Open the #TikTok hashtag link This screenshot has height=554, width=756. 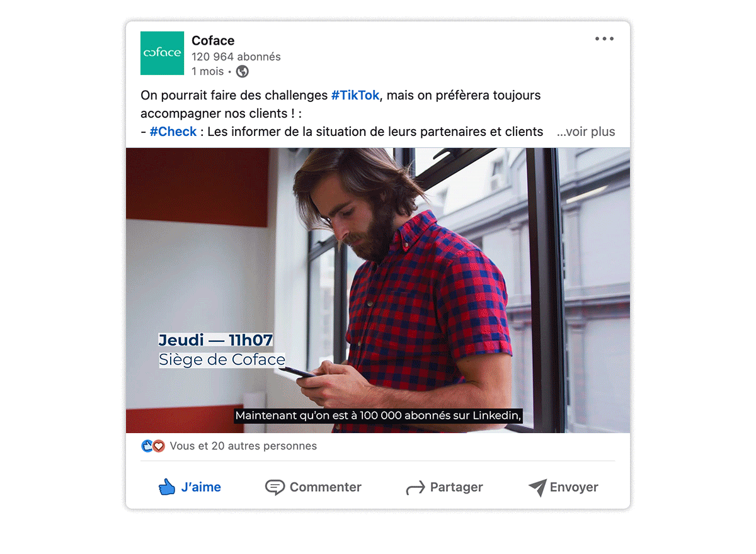click(355, 95)
